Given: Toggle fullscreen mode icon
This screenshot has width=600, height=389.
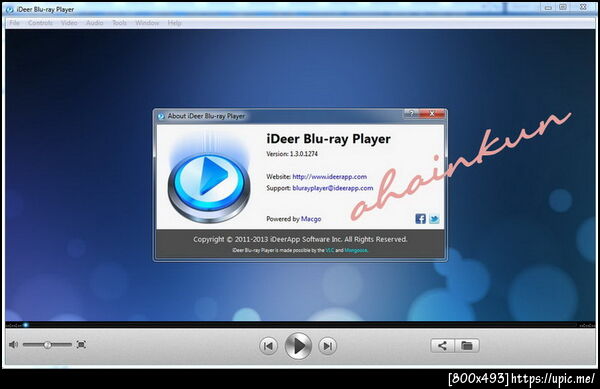Looking at the screenshot, I should click(81, 345).
